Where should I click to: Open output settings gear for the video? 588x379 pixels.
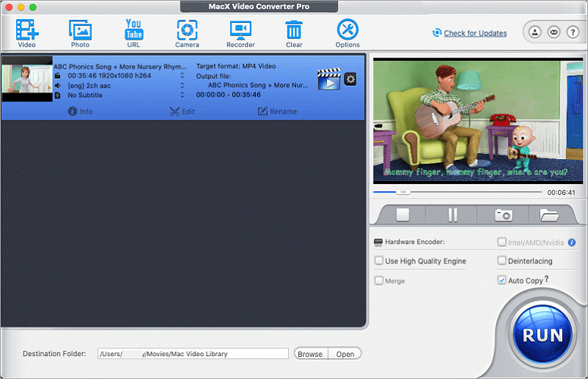(x=351, y=79)
